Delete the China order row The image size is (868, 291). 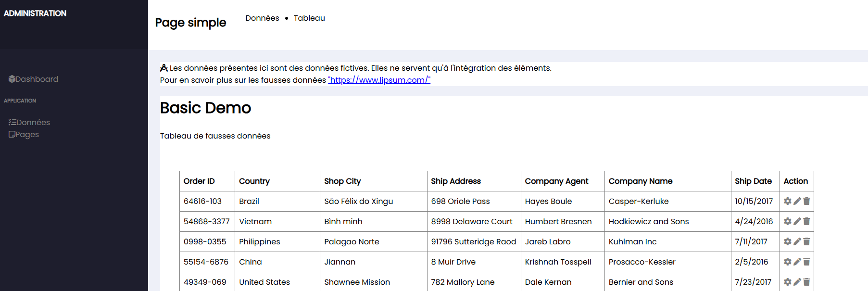click(806, 262)
